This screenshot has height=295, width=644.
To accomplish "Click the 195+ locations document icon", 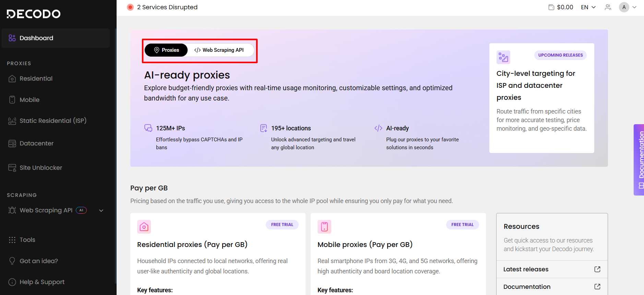I will coord(263,128).
